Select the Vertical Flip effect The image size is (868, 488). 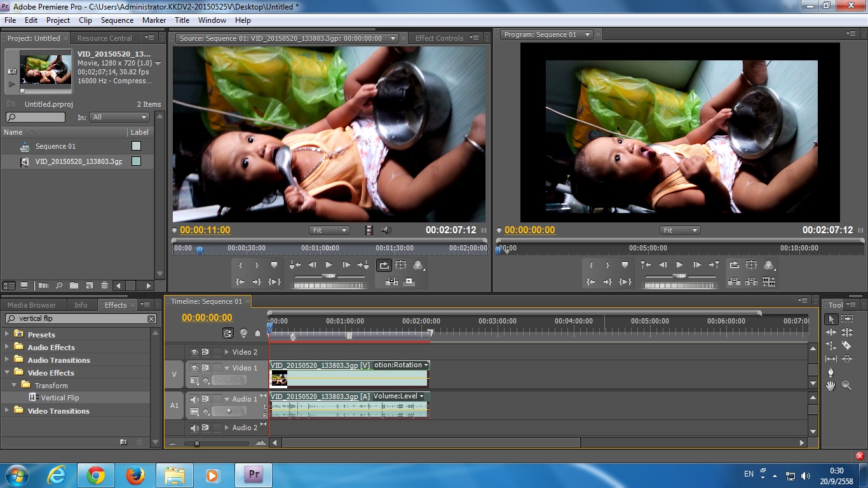60,398
